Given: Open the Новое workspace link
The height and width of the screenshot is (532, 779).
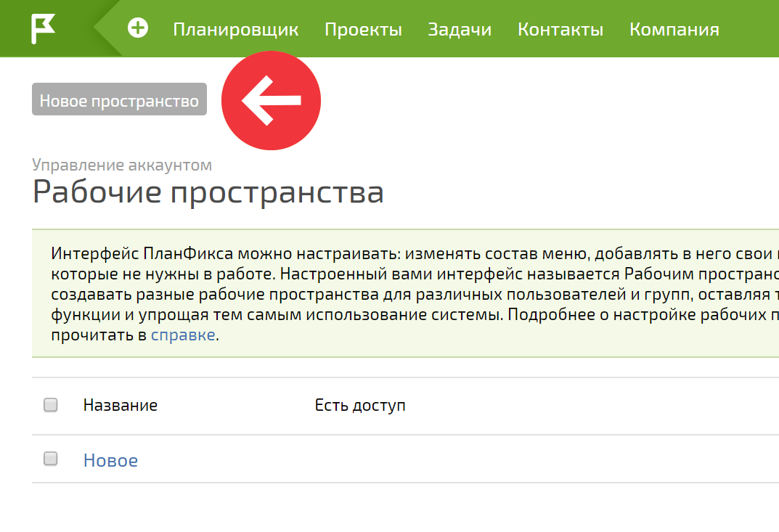Looking at the screenshot, I should point(111,460).
